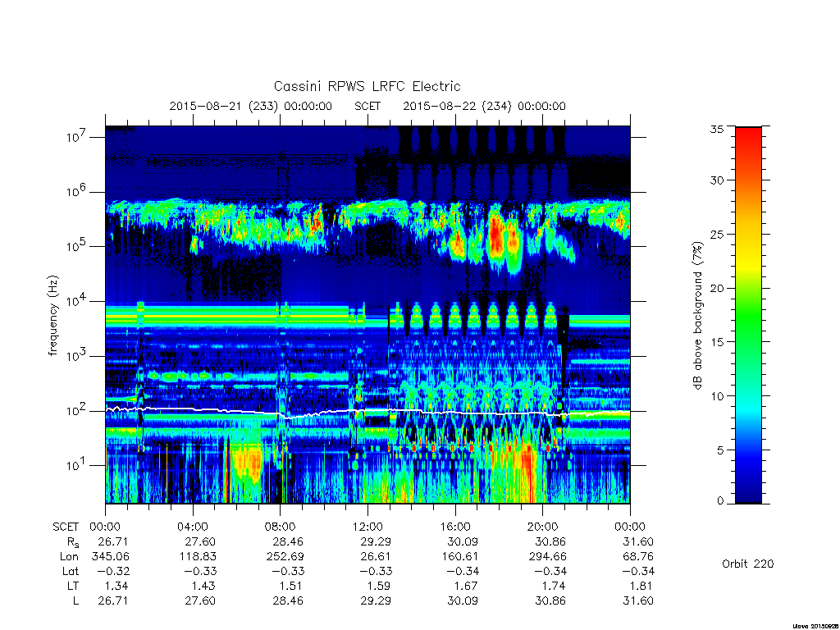Click the longitude value 252.69

[x=285, y=557]
